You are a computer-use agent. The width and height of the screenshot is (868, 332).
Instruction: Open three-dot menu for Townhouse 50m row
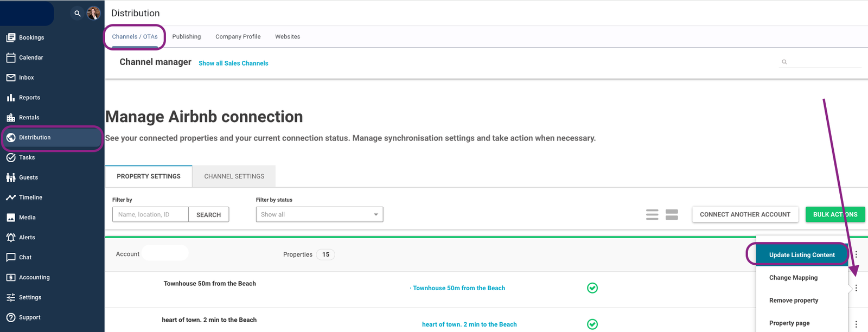(x=856, y=288)
